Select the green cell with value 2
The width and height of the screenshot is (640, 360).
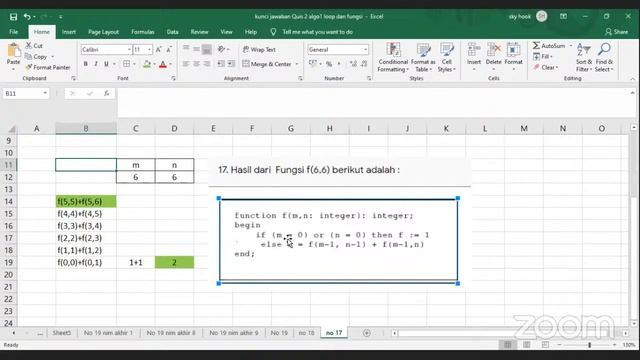tap(174, 262)
